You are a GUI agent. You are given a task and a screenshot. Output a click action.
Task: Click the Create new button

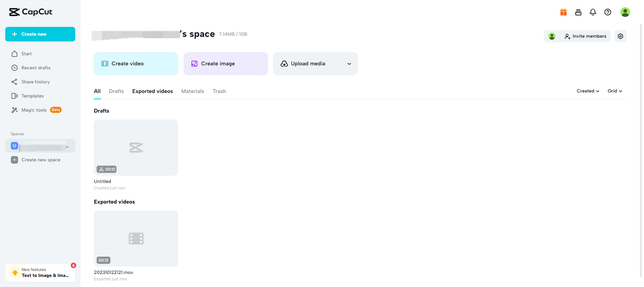pos(40,34)
